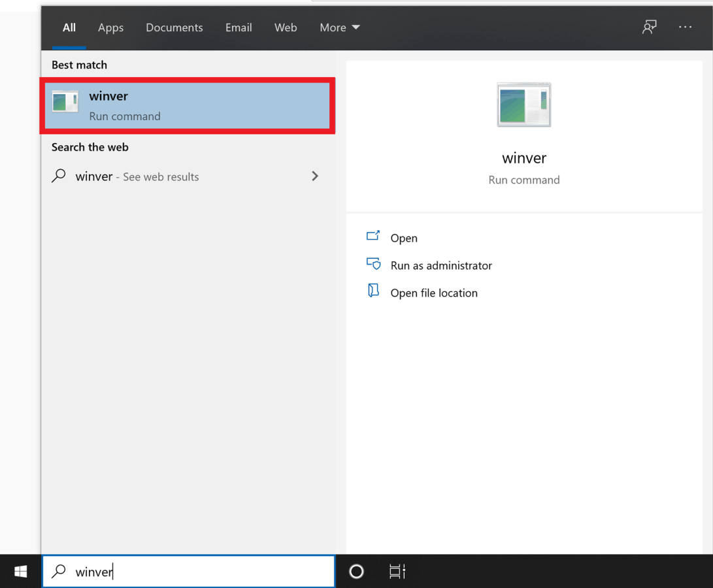Select "winver - See web results" entry
This screenshot has height=588, width=713.
tap(137, 176)
